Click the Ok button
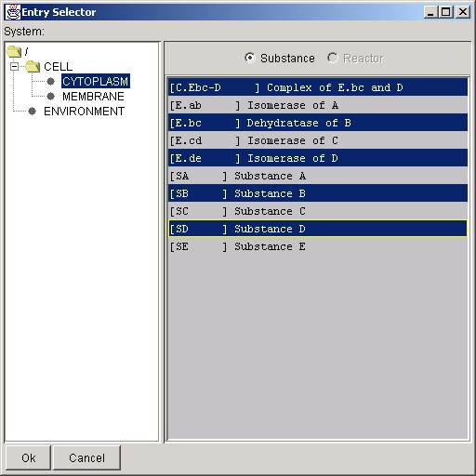The height and width of the screenshot is (476, 476). (x=28, y=457)
